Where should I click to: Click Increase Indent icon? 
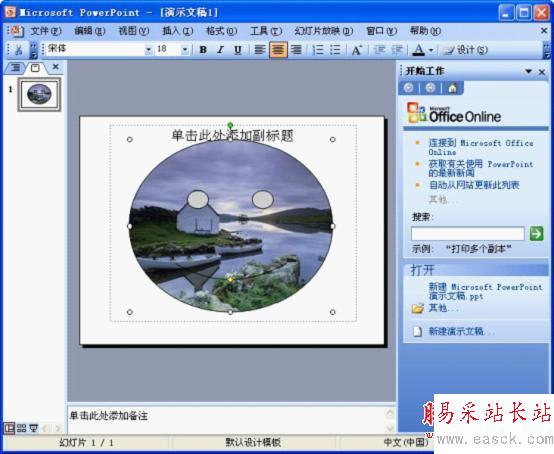pyautogui.click(x=397, y=50)
